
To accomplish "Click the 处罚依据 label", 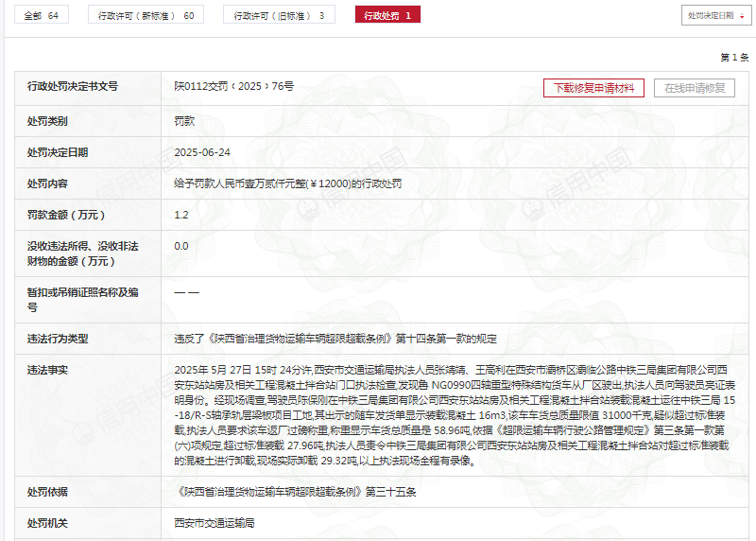I will [47, 492].
